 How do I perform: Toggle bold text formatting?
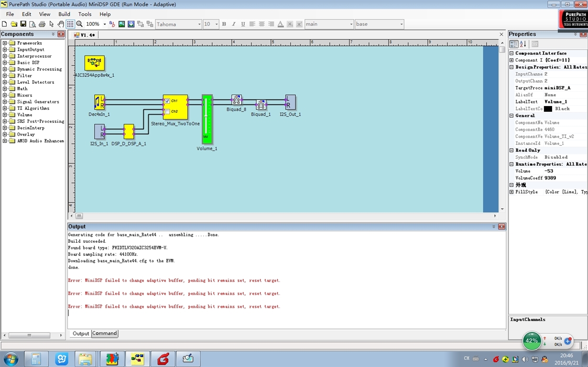pyautogui.click(x=223, y=24)
